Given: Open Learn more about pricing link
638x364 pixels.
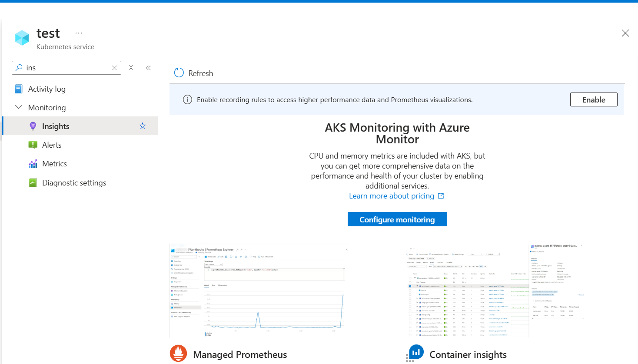Looking at the screenshot, I should click(392, 196).
